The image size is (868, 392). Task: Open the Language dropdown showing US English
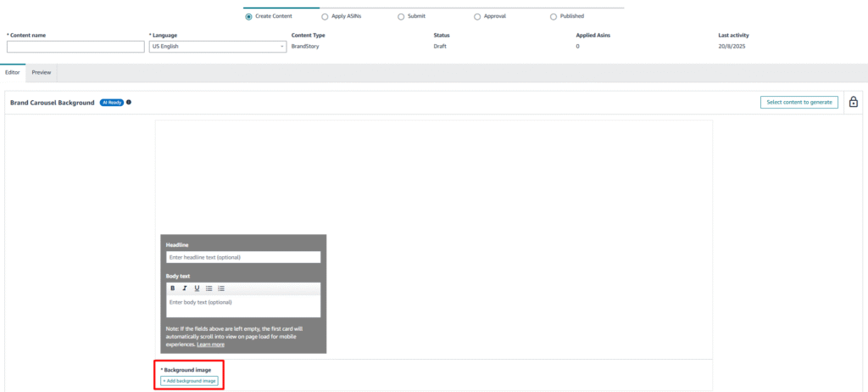coord(218,47)
